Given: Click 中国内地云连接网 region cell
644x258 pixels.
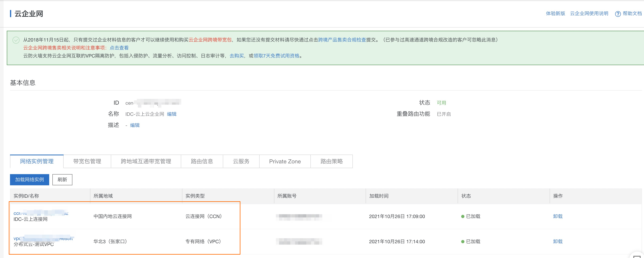Looking at the screenshot, I should (x=112, y=216).
